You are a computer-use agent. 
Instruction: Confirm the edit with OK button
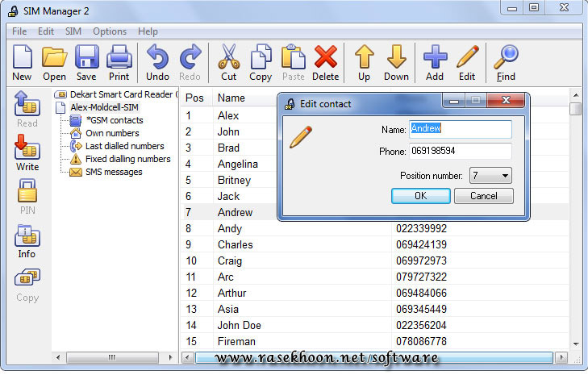pos(421,196)
